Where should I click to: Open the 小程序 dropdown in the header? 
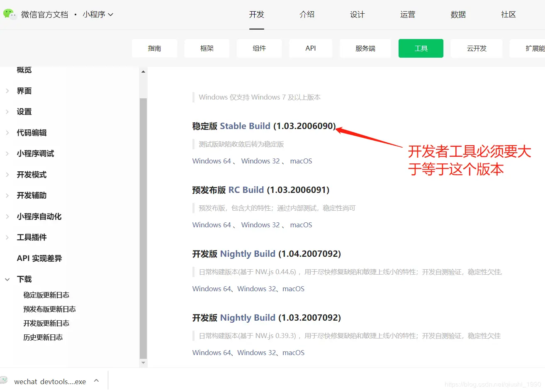(98, 15)
